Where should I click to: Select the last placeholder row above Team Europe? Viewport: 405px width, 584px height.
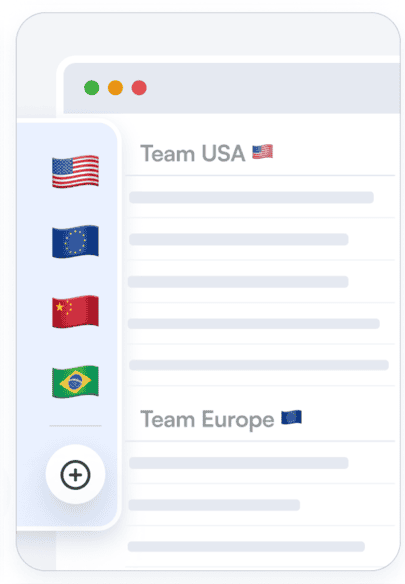coord(259,365)
